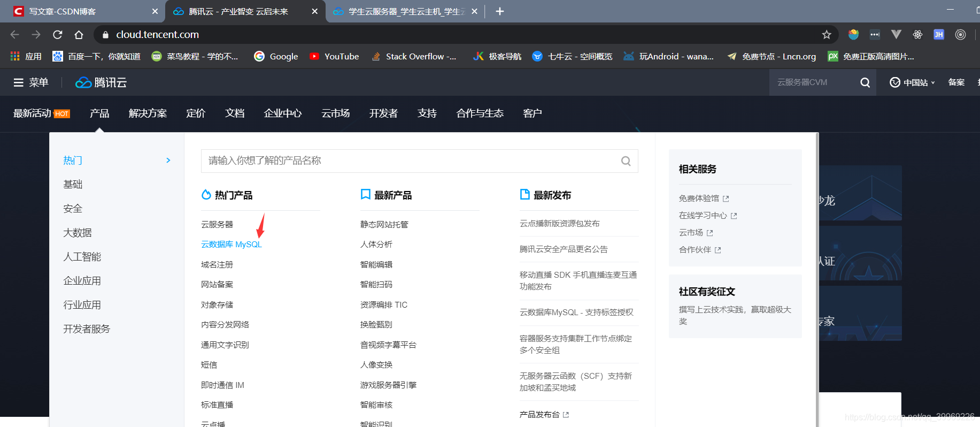980x427 pixels.
Task: Open the 产品 nav menu
Action: pos(99,113)
